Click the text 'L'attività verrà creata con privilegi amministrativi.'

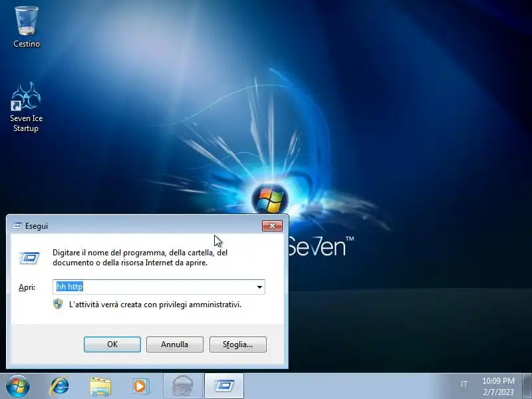(155, 305)
